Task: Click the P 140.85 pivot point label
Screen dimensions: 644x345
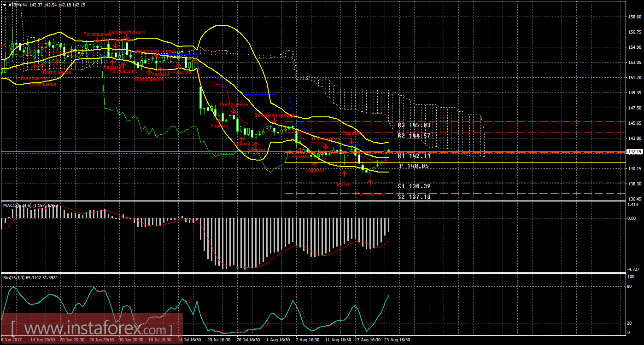Action: click(414, 166)
